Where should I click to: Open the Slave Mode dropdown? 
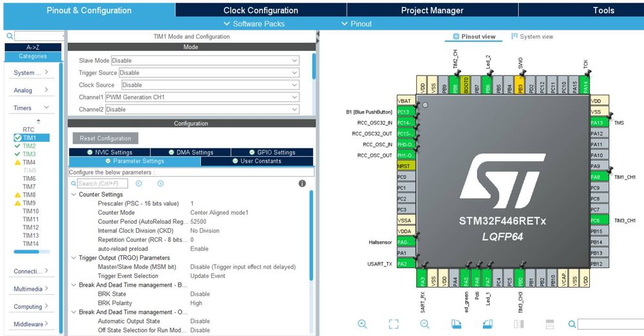pos(205,61)
